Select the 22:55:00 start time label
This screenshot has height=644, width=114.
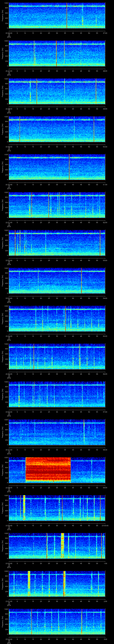pyautogui.click(x=9, y=374)
